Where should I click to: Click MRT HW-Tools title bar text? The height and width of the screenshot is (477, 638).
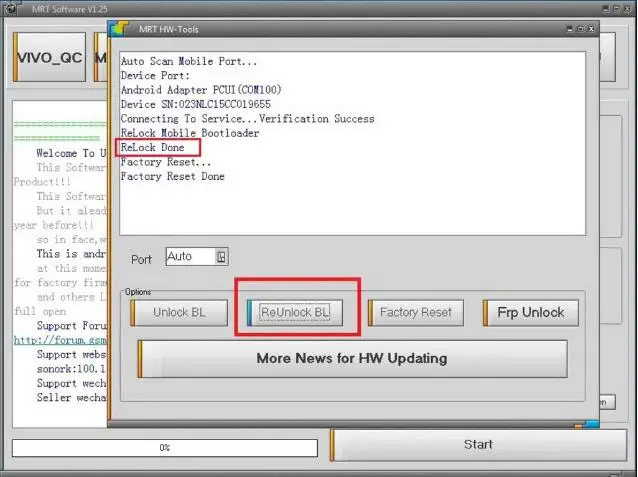pos(169,29)
